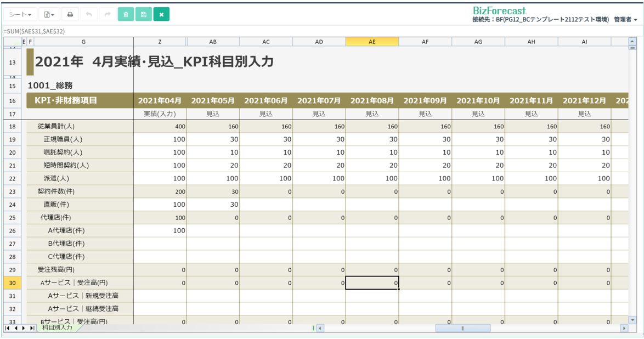The width and height of the screenshot is (644, 339).
Task: Click horizontal scrollbar right arrow
Action: point(624,328)
